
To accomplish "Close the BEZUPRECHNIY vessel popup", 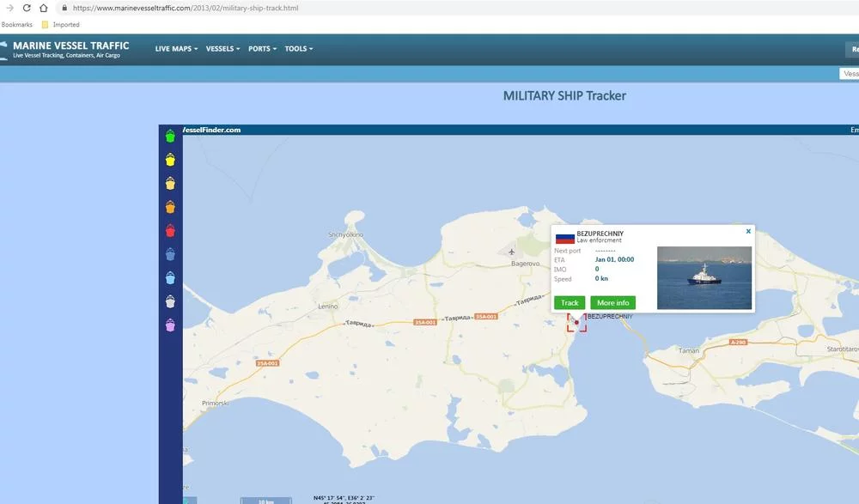I will click(748, 231).
